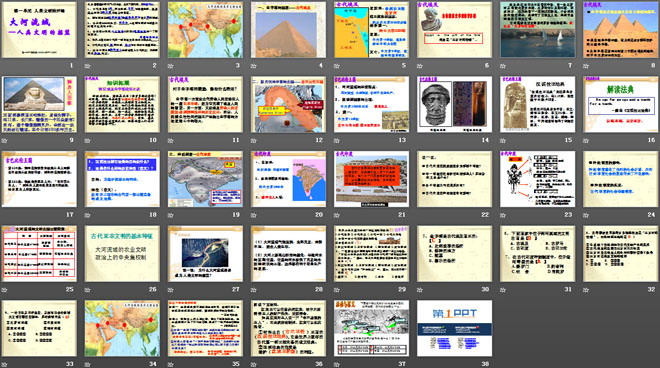660x368 pixels.
Task: Click the animation star icon under slide 35
Action: pyautogui.click(x=170, y=364)
